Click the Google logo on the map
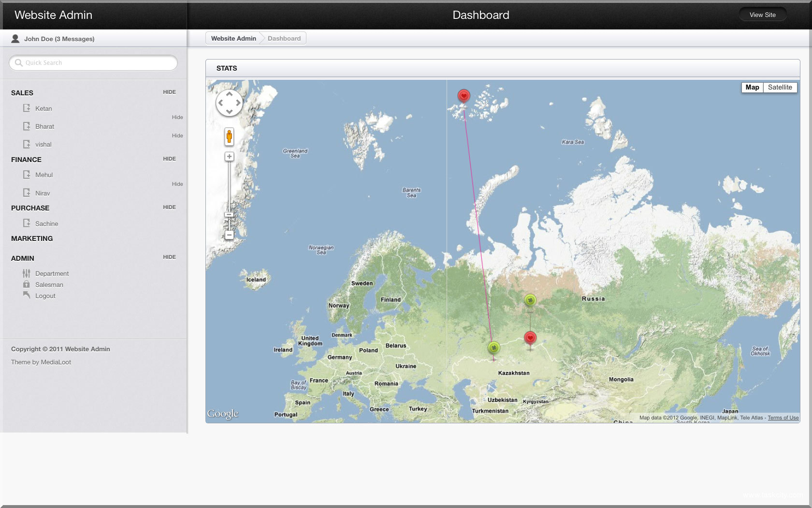812x508 pixels. point(223,414)
